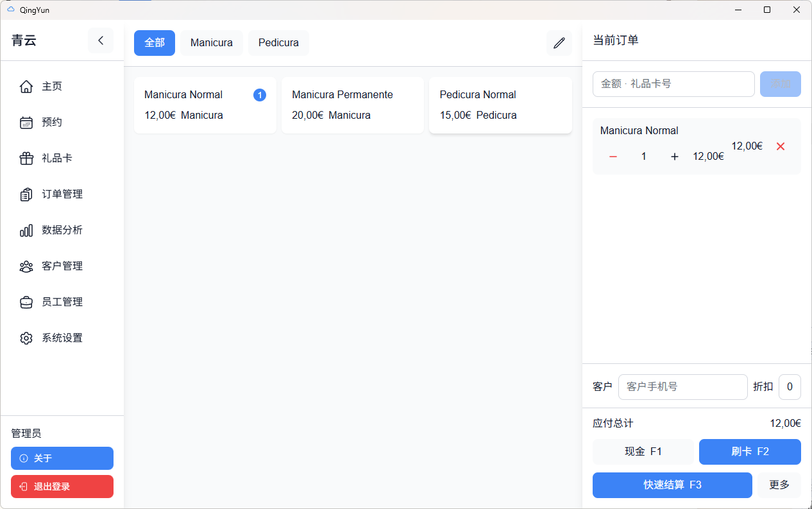Remove Manicura Normal with the red X
812x509 pixels.
click(x=781, y=146)
